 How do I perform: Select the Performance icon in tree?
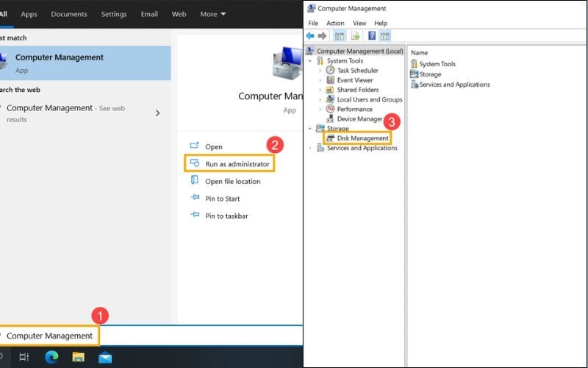click(330, 109)
